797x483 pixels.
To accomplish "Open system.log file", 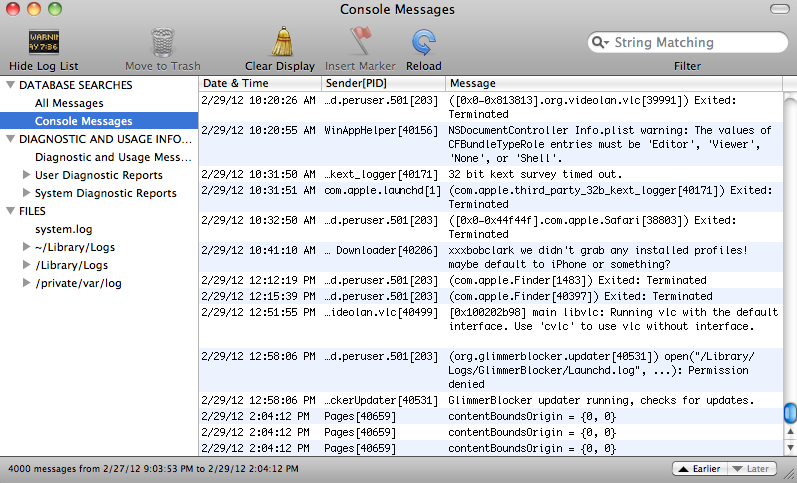I will 64,229.
